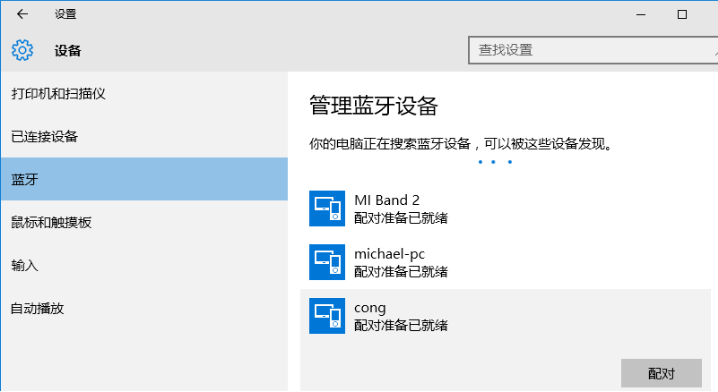Focus the 查找设置 search box
Screen dimensions: 718x392
click(593, 50)
